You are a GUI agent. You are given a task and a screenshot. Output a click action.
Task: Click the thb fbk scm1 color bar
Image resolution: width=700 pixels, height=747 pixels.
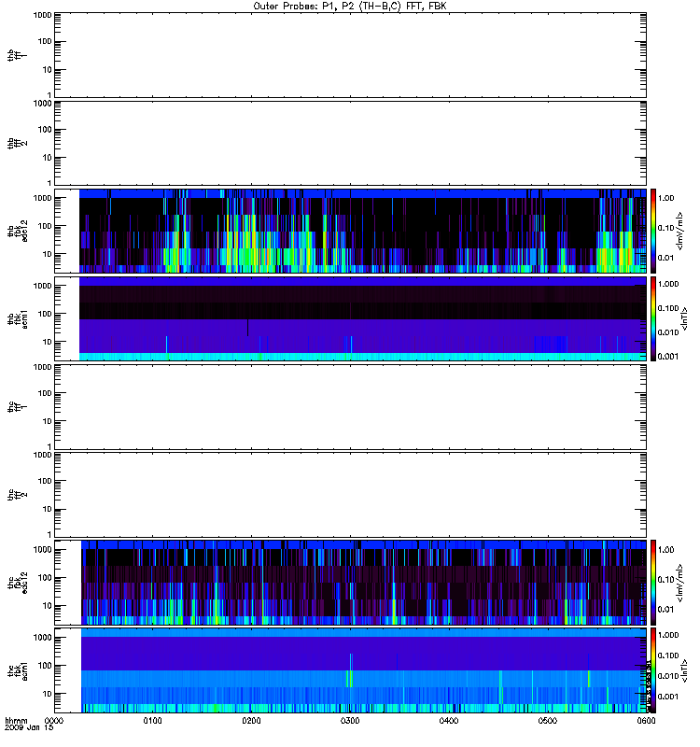click(653, 318)
